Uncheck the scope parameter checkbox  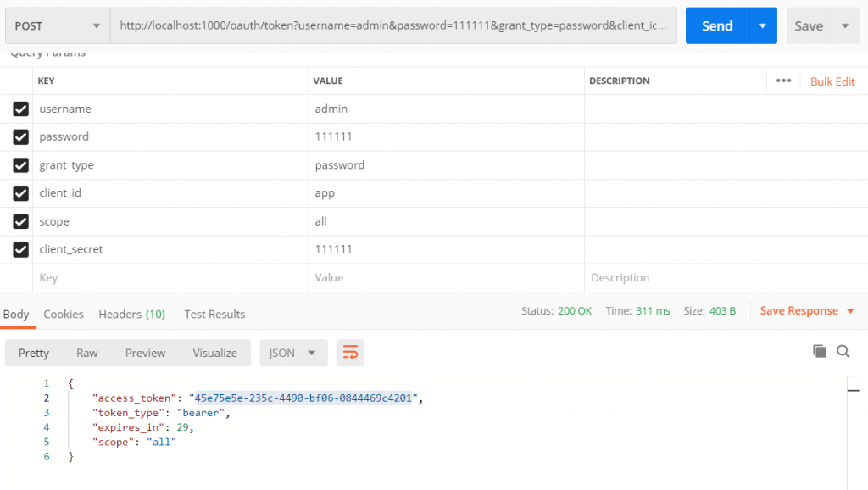(x=21, y=221)
